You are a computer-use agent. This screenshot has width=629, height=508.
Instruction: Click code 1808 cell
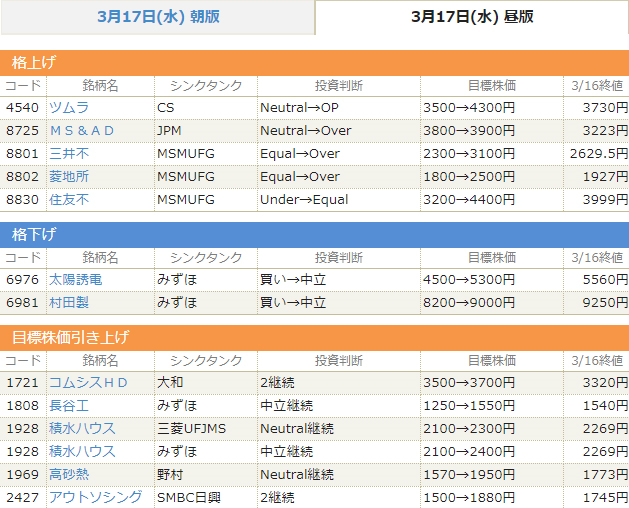(22, 406)
